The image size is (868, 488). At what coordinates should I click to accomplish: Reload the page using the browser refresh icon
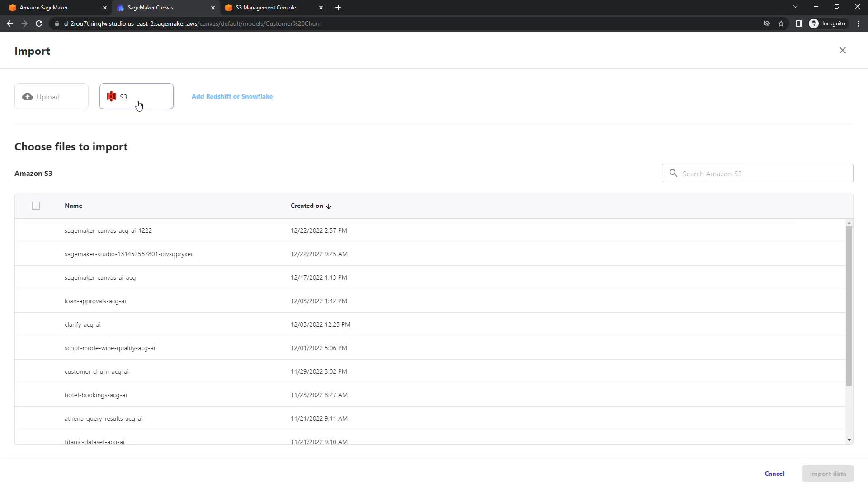[39, 23]
